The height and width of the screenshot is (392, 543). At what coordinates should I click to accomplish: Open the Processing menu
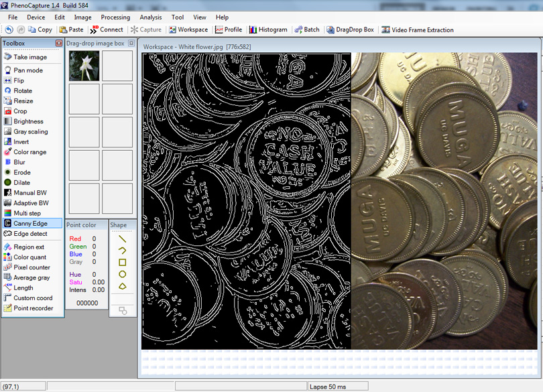point(115,17)
